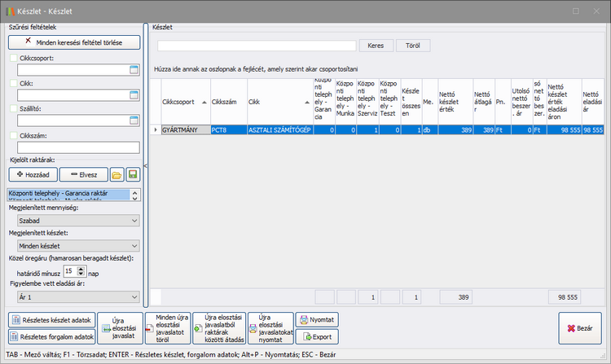The width and height of the screenshot is (611, 364).
Task: Open Részletes készlet adatok
Action: pos(51,320)
